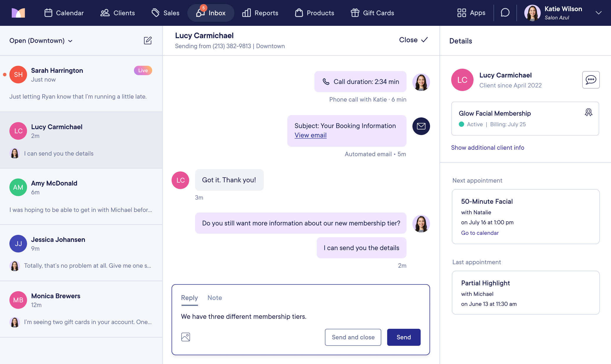Open chat bubble icon in top navigation
Screen dimensions: 611x364
click(x=505, y=13)
